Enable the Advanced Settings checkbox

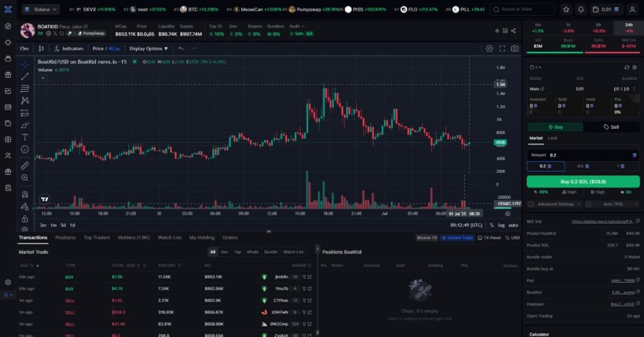coord(531,204)
